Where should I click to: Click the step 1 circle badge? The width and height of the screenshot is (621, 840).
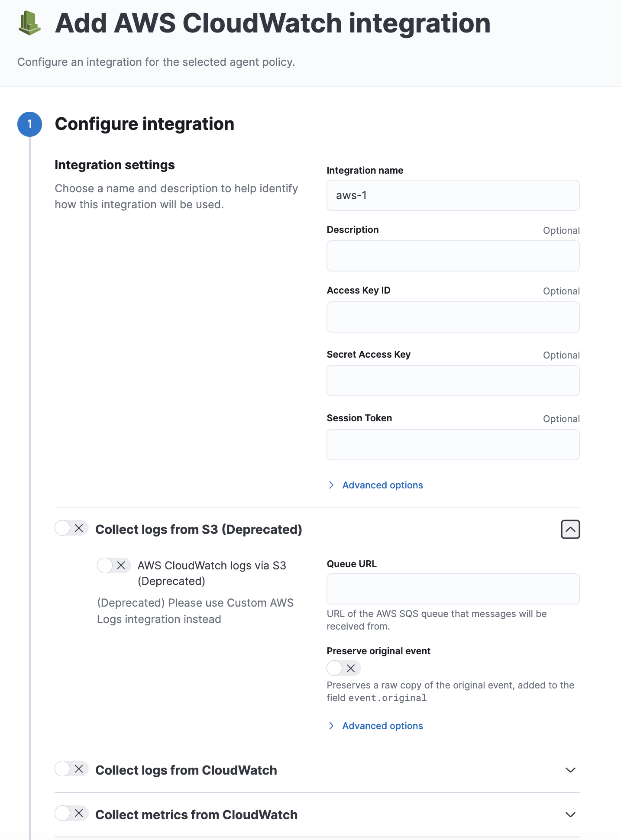(29, 124)
